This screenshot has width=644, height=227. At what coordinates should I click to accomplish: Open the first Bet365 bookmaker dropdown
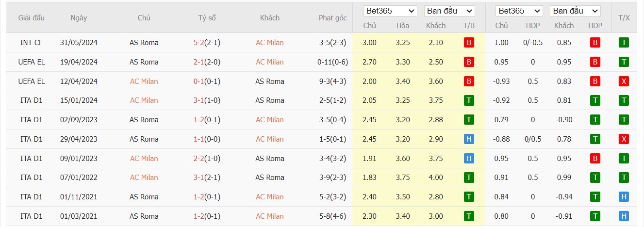pos(390,11)
